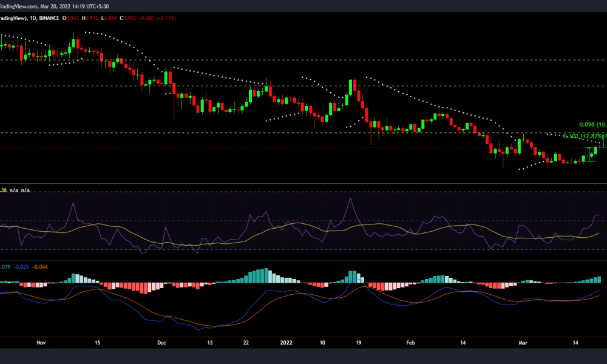Click the MACD value -0.025 in legend
Viewport: 607px width, 364px height.
(21, 267)
